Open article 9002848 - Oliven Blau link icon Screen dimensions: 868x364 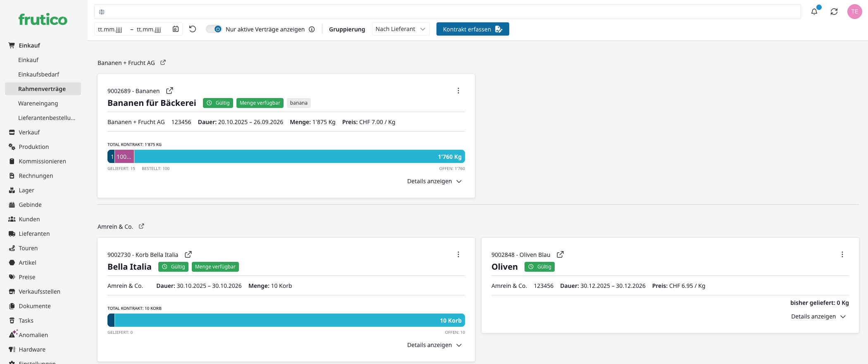[560, 254]
